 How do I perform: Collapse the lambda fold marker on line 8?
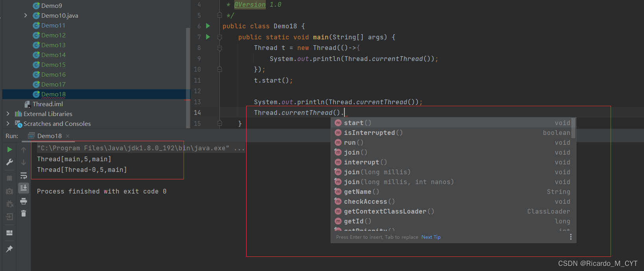[220, 48]
